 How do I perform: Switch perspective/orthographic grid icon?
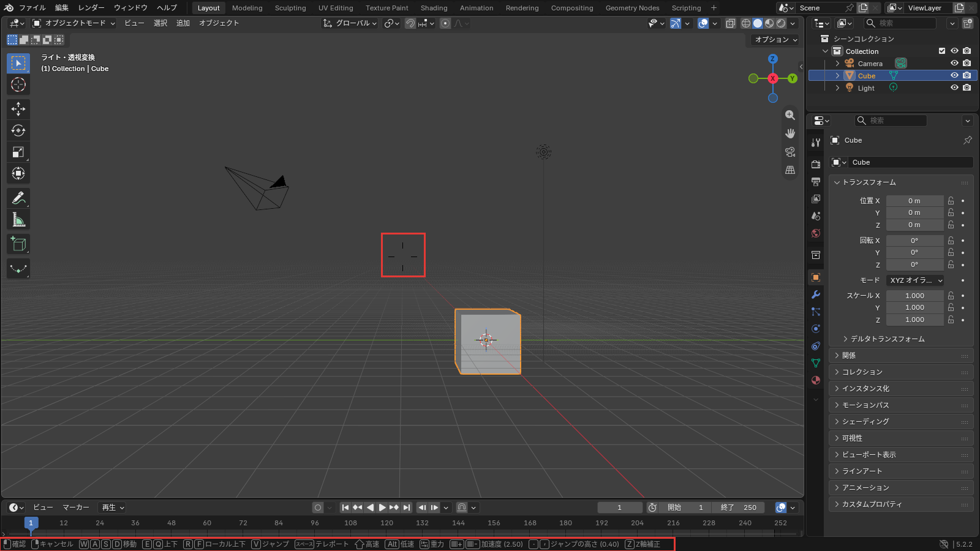(790, 170)
